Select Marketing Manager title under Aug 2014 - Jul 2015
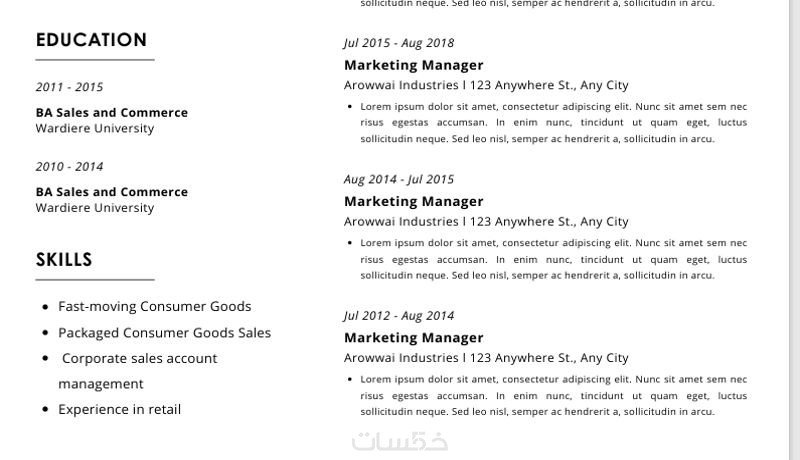Screen dimensions: 800x460 coord(413,201)
